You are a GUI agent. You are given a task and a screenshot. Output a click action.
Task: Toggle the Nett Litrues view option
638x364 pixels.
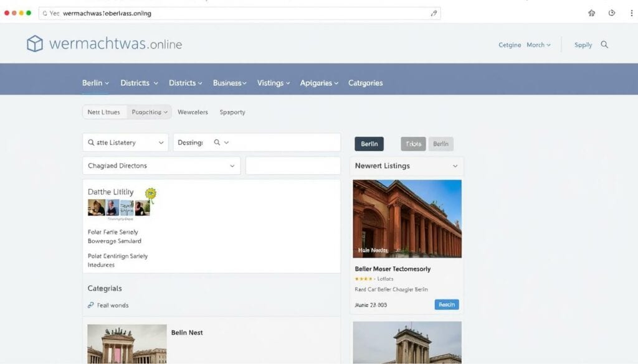point(104,112)
